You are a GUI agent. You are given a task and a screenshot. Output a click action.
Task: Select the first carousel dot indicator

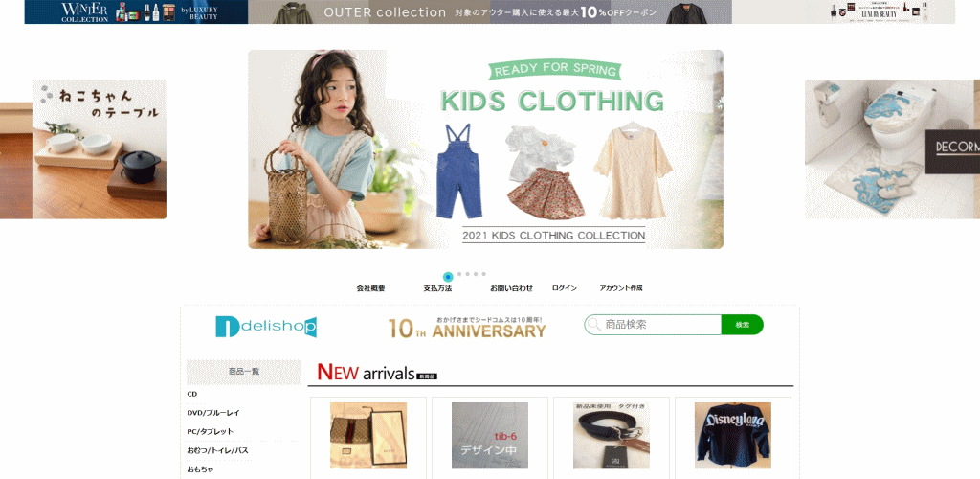click(448, 277)
